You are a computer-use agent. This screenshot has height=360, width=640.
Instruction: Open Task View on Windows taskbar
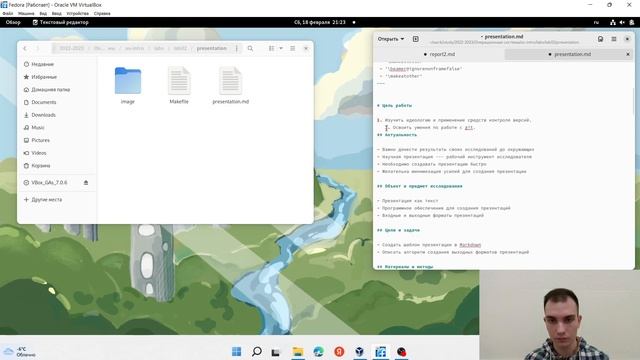pyautogui.click(x=276, y=351)
